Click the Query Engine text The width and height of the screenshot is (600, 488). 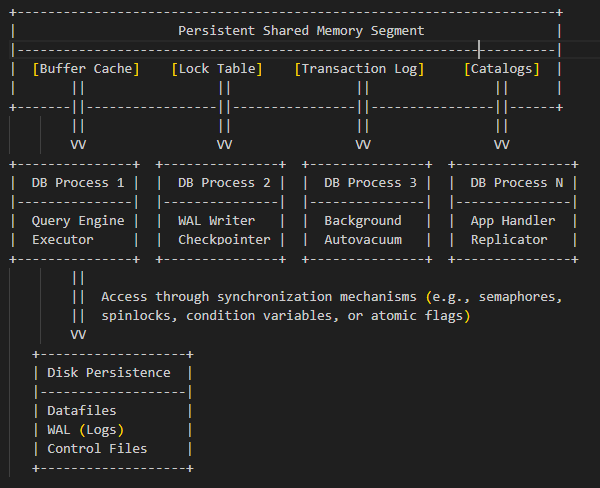[78, 221]
